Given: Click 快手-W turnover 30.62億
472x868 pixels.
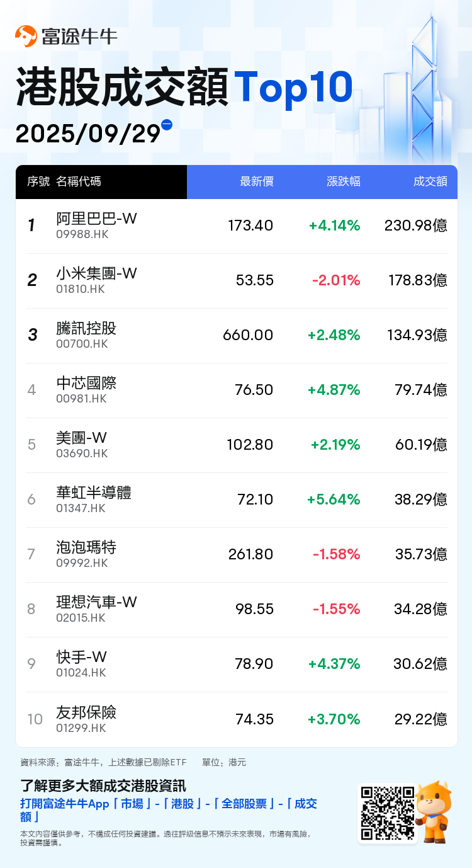Looking at the screenshot, I should click(422, 664).
